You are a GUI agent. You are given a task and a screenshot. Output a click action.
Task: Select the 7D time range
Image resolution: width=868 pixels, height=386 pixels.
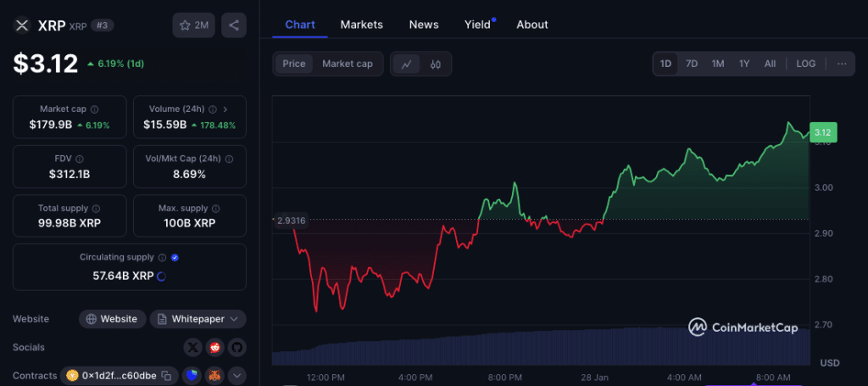click(692, 64)
